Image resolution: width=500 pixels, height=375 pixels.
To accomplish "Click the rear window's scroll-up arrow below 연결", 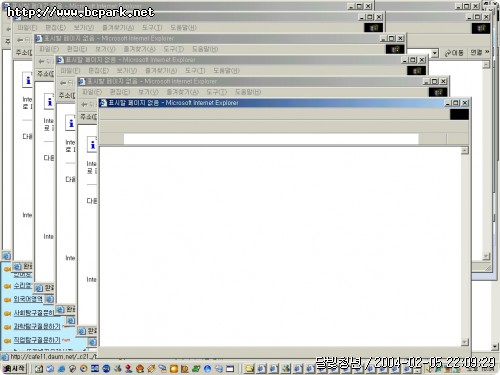I will coord(486,64).
